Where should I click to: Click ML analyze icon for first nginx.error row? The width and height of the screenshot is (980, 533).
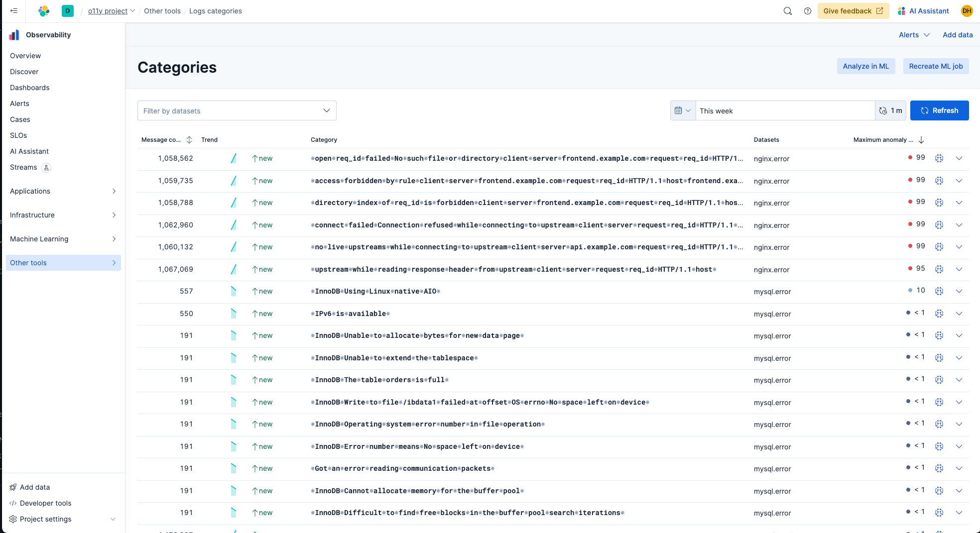coord(939,158)
